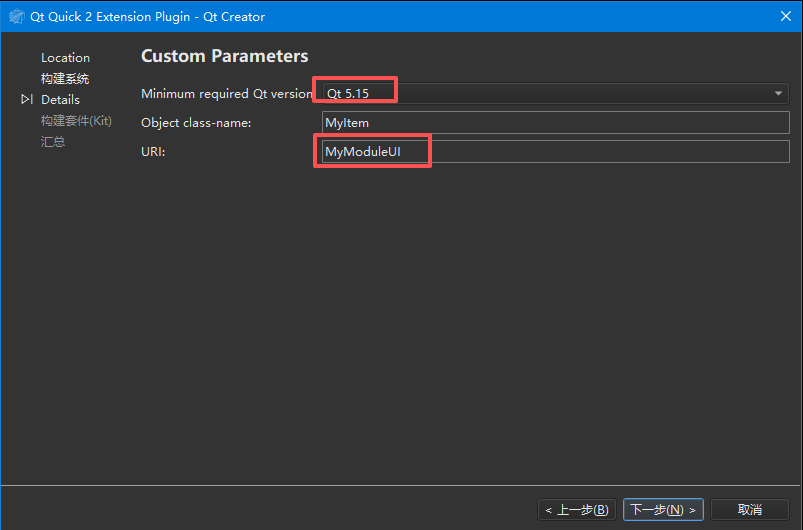Click the Minimum required Qt version label
The height and width of the screenshot is (530, 803).
click(227, 94)
